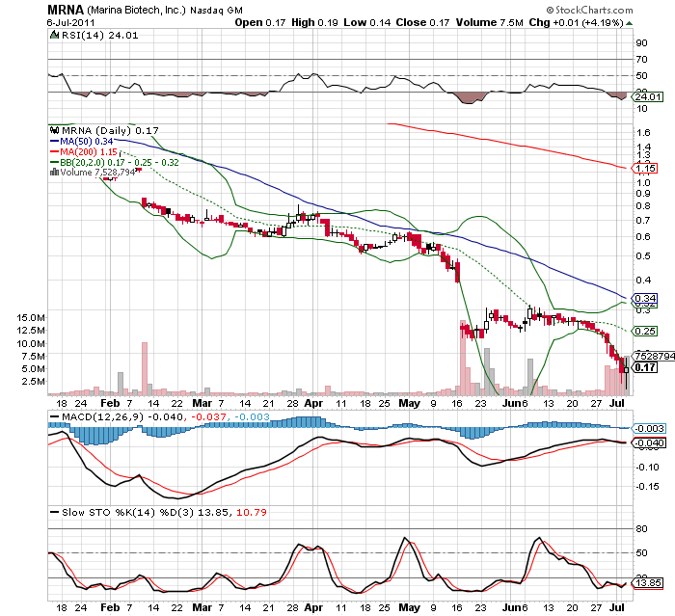Click the 15.0M volume axis label

point(31,318)
